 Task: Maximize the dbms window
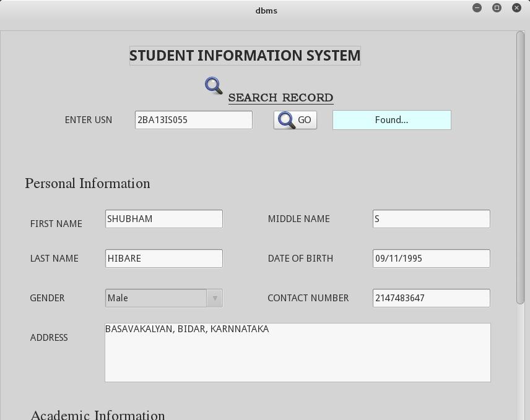[x=497, y=8]
